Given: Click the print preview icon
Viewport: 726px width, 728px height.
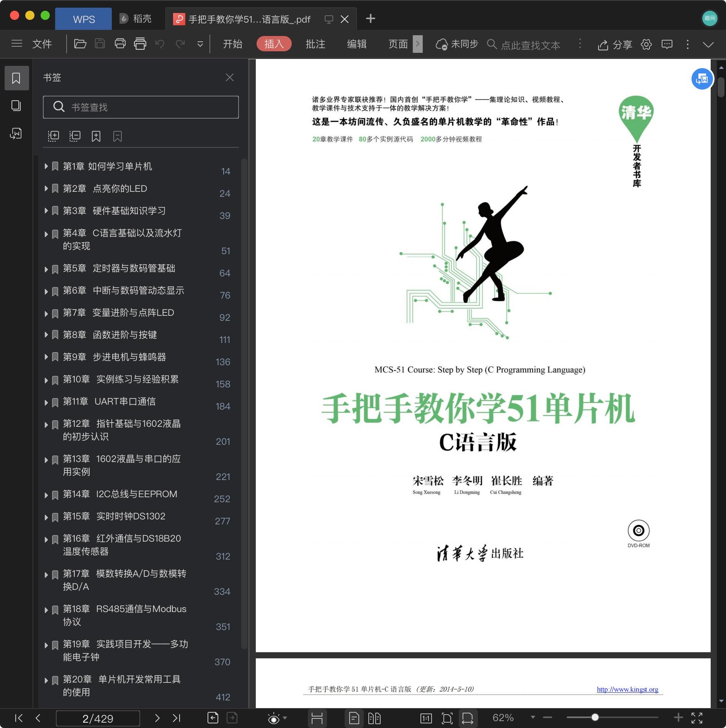Looking at the screenshot, I should [x=140, y=44].
